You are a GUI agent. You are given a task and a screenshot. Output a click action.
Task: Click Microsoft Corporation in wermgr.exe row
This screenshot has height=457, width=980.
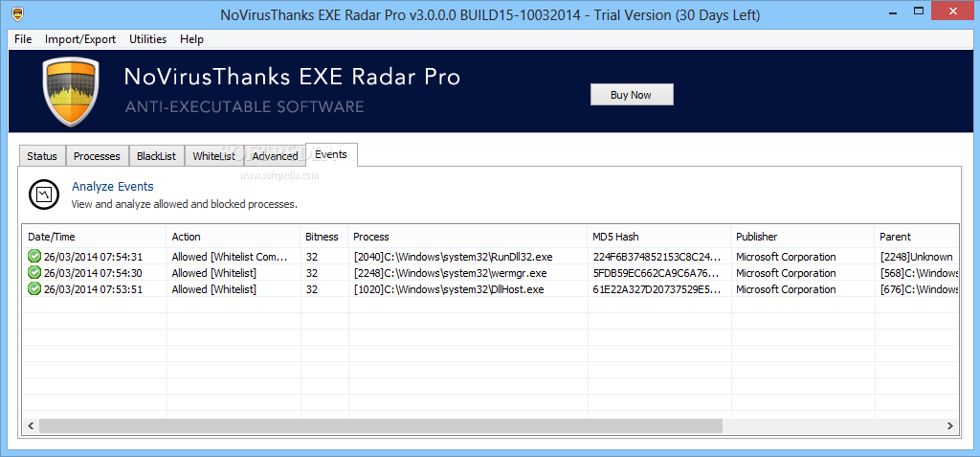pos(786,273)
